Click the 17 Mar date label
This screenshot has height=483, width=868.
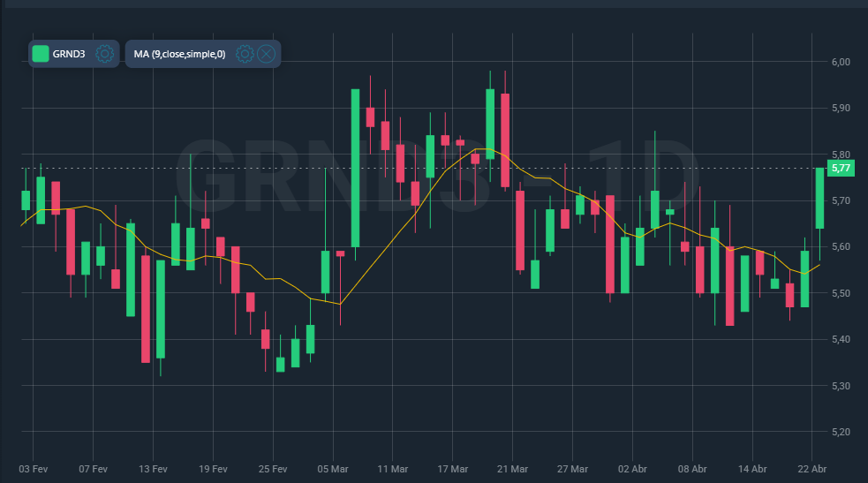[453, 469]
